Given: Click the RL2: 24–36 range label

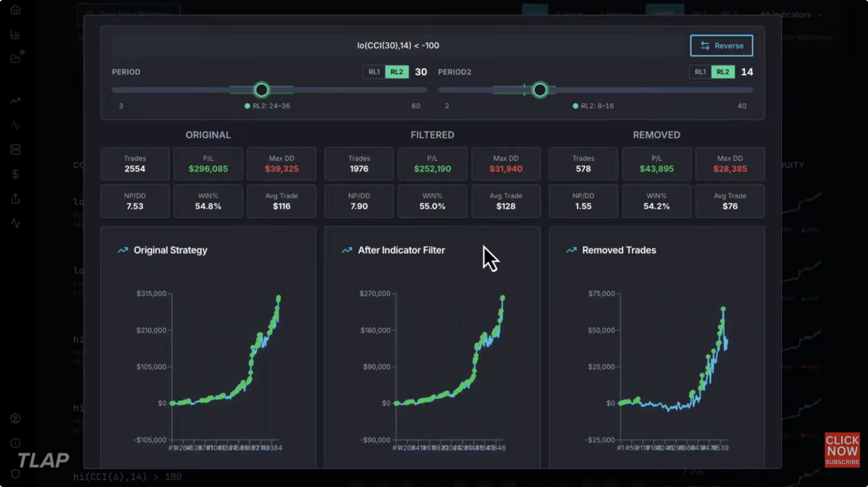Looking at the screenshot, I should coord(267,106).
